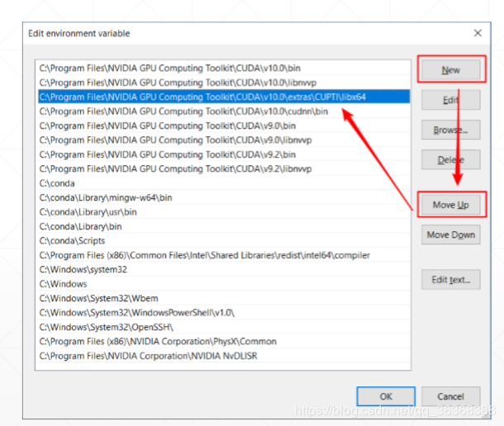This screenshot has height=426, width=504.
Task: Click Move Up button
Action: 450,205
